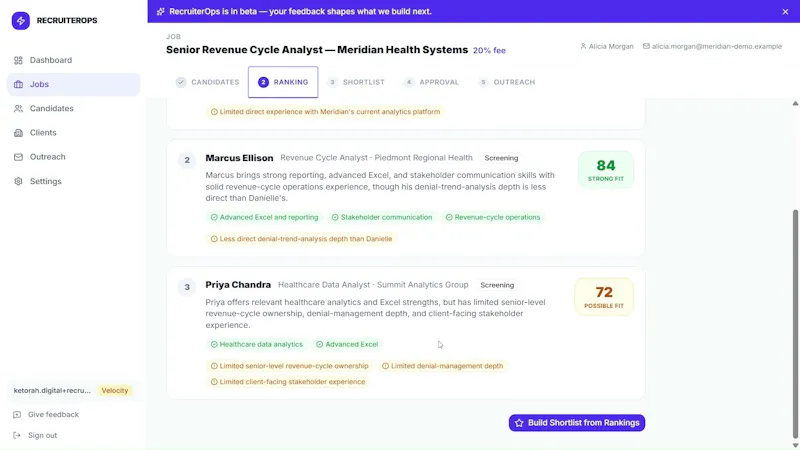The image size is (800, 450).
Task: Click Healthcare Data Analyst Summit Analytics Group text
Action: [x=373, y=285]
